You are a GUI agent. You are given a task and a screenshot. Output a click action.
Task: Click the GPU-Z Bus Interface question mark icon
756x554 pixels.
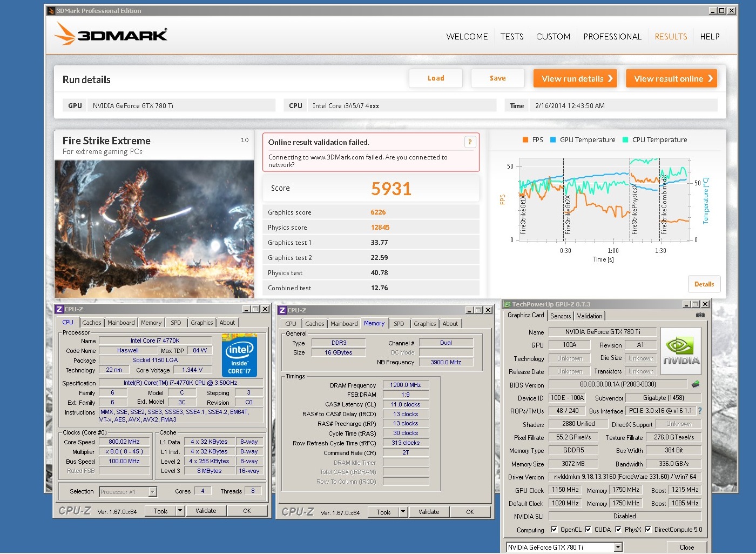point(700,411)
